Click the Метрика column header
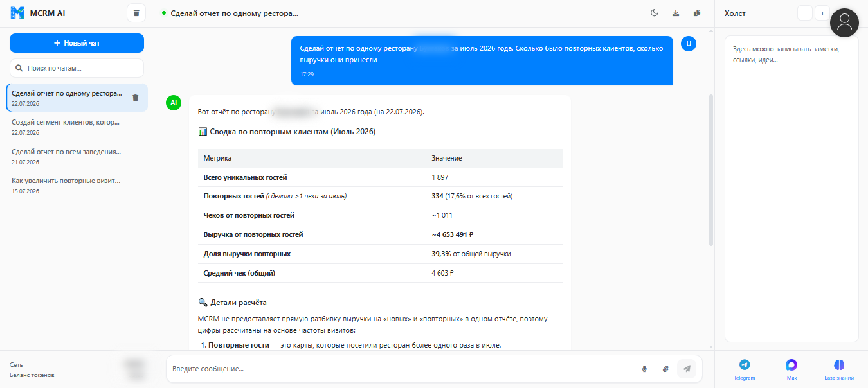Screen dimensions: 868x388 click(218, 158)
